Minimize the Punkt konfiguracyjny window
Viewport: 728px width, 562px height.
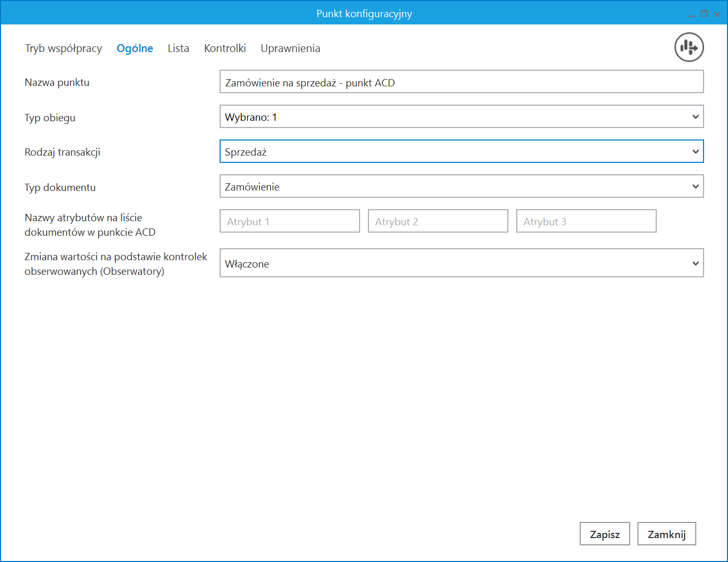coord(691,15)
